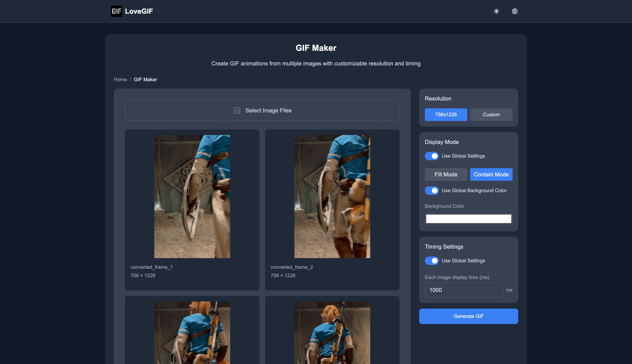632x364 pixels.
Task: Click the converted_frame_2 filename text
Action: 292,267
